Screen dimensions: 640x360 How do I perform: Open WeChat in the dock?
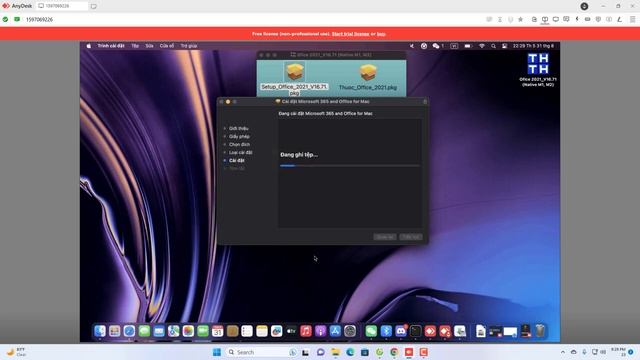pos(371,331)
